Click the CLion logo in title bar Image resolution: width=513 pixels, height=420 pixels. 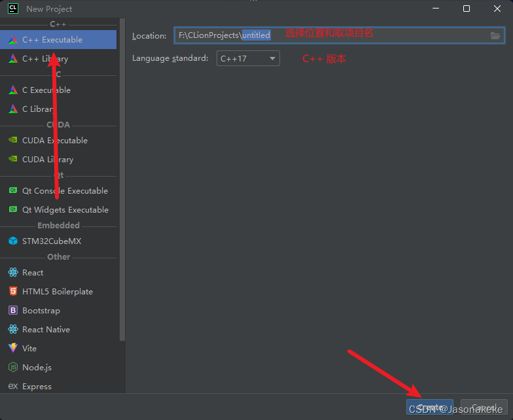point(13,9)
